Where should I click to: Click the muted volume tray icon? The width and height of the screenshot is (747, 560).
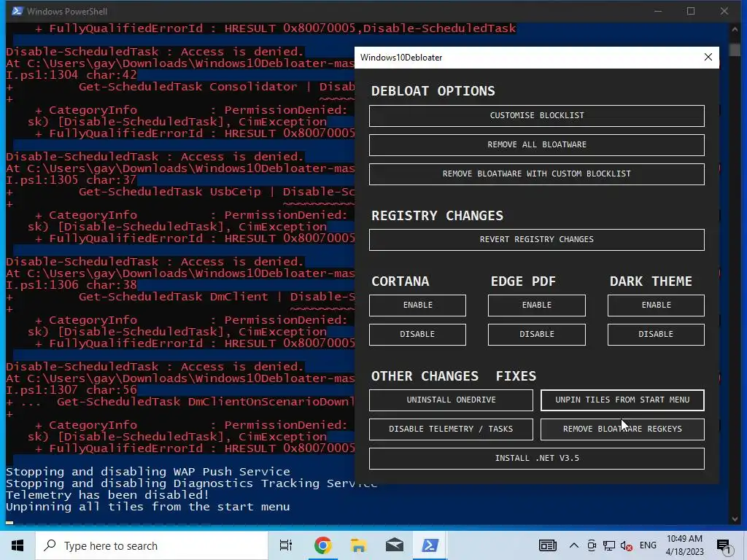pyautogui.click(x=627, y=545)
